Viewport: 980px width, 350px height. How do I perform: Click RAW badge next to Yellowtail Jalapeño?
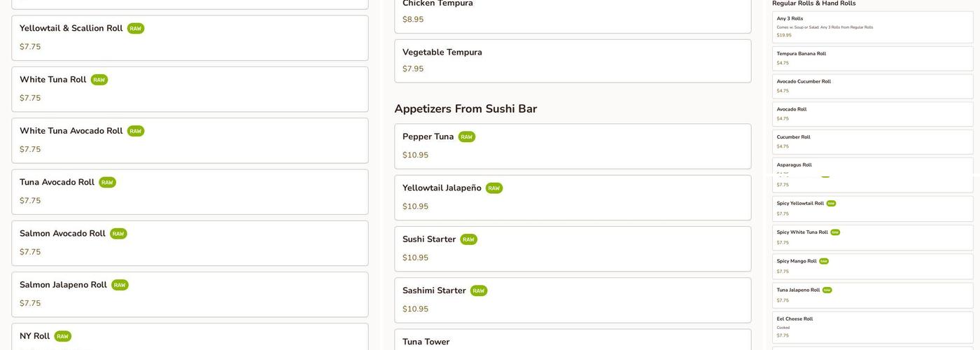494,188
